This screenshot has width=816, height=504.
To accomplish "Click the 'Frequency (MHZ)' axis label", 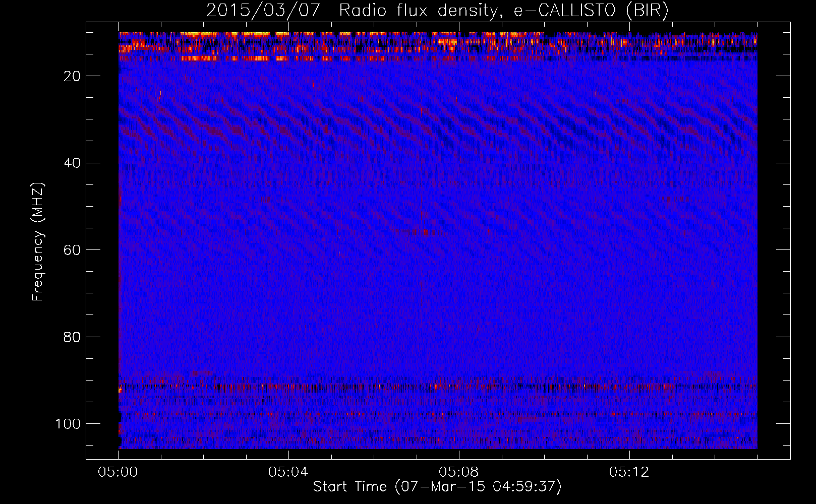I will [x=38, y=241].
